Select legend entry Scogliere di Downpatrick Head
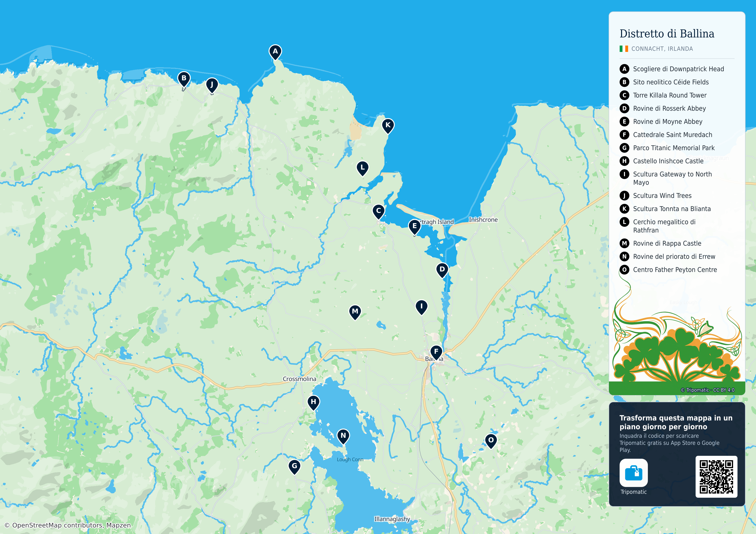This screenshot has width=756, height=534. (x=672, y=69)
